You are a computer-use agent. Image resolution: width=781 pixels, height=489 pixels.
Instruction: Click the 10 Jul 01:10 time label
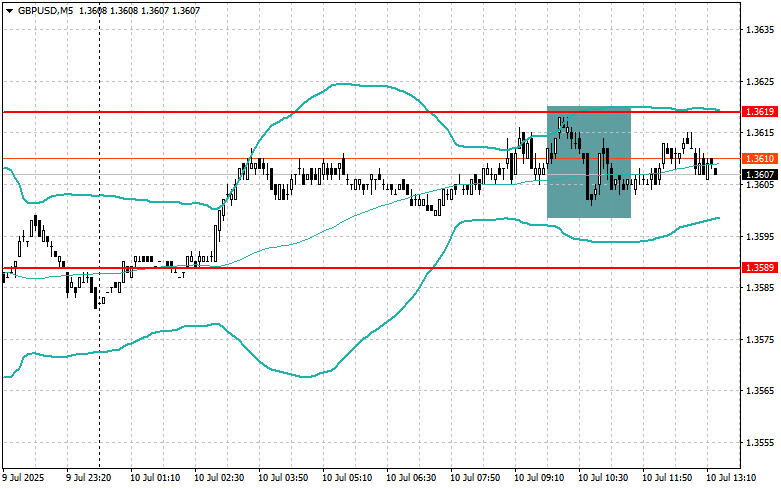[x=155, y=478]
